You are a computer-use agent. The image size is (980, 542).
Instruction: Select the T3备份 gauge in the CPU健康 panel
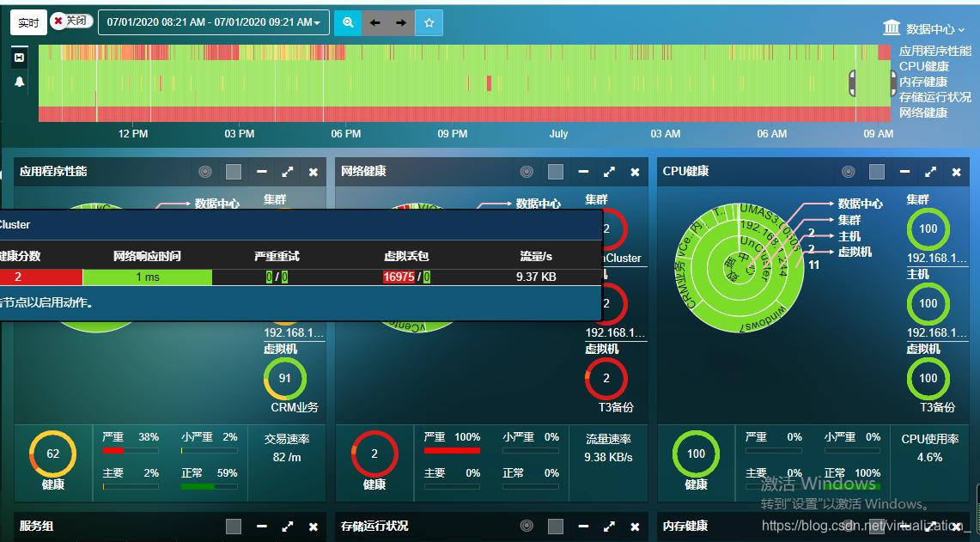click(x=928, y=378)
